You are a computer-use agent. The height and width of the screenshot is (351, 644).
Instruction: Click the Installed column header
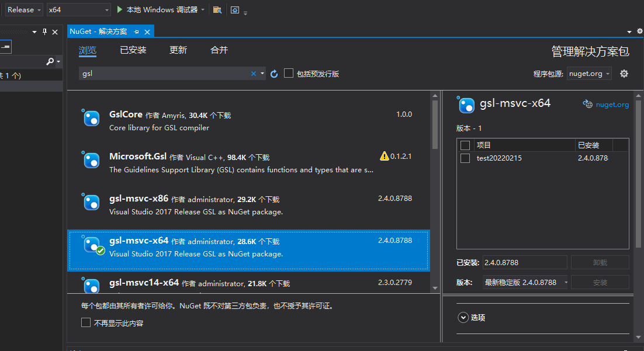click(594, 145)
